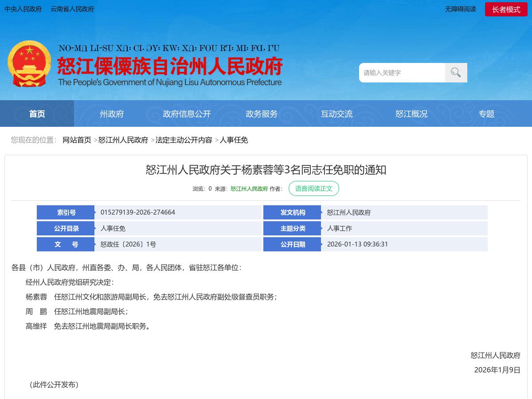Open the 互动交流 menu item
532x399 pixels.
337,113
